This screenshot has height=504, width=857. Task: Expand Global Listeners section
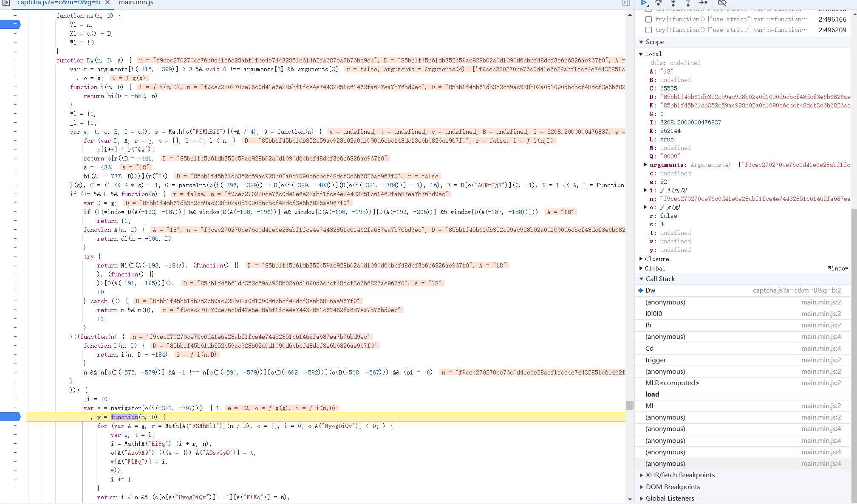point(641,498)
